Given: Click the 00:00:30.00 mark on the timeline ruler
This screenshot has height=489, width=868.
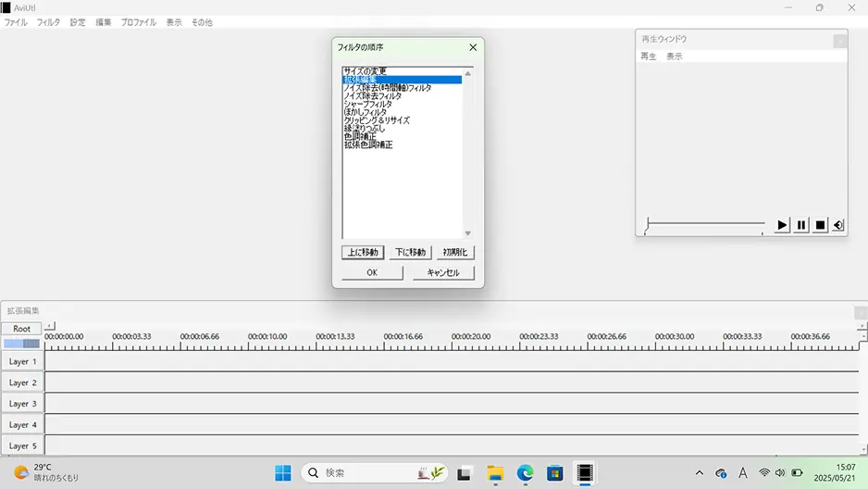Looking at the screenshot, I should 675,336.
